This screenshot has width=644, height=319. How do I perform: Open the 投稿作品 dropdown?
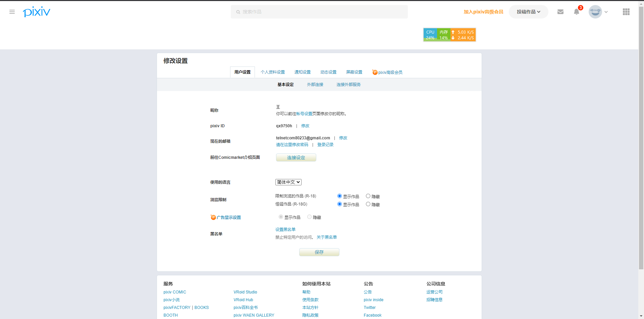coord(528,11)
